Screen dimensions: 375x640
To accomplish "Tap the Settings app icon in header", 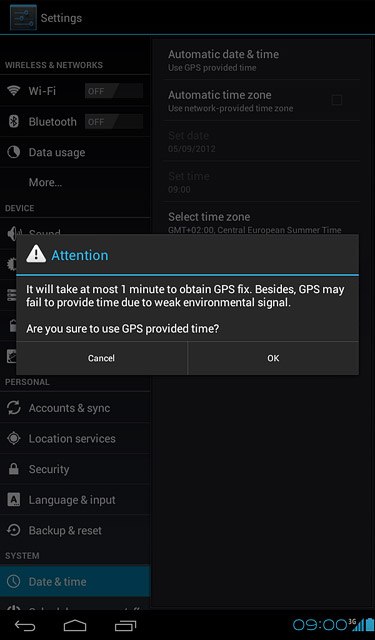I will (23, 18).
